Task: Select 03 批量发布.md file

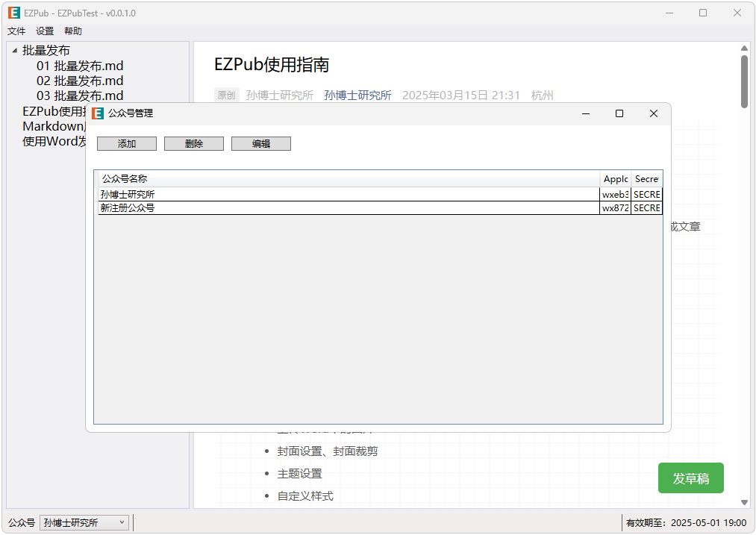Action: click(80, 96)
